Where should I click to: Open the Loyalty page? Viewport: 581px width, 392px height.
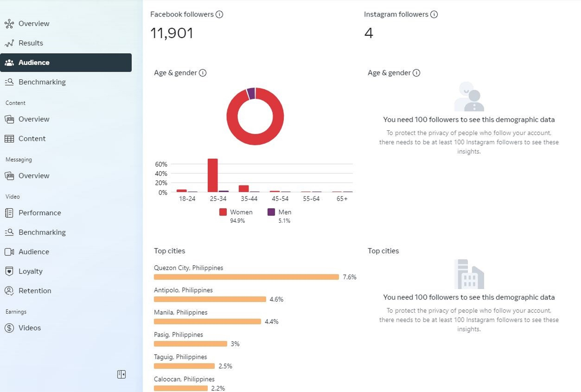point(30,271)
